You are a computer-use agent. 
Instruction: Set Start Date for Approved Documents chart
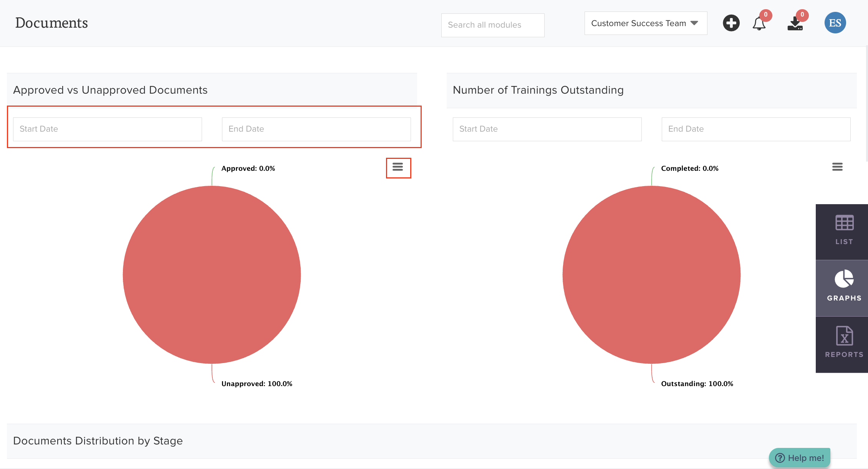click(107, 129)
